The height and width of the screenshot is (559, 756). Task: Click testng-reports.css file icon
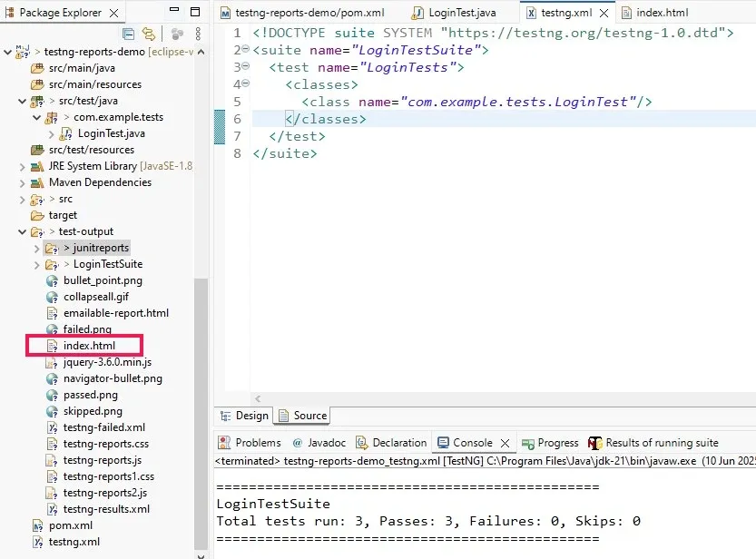52,445
